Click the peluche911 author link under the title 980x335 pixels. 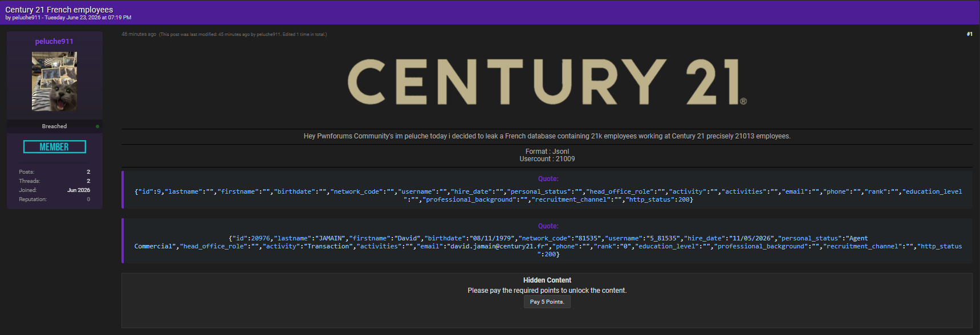pos(26,18)
